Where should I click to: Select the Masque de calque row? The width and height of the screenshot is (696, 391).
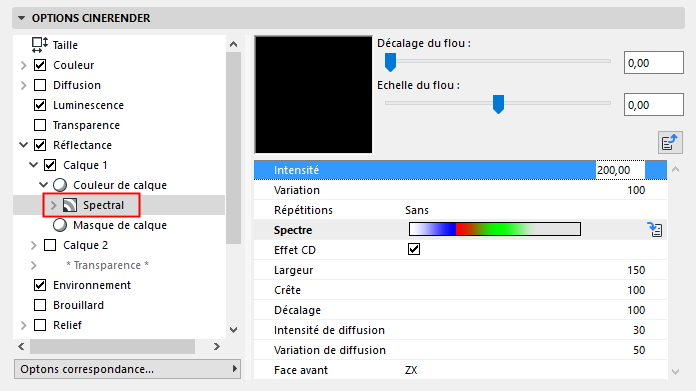point(119,225)
